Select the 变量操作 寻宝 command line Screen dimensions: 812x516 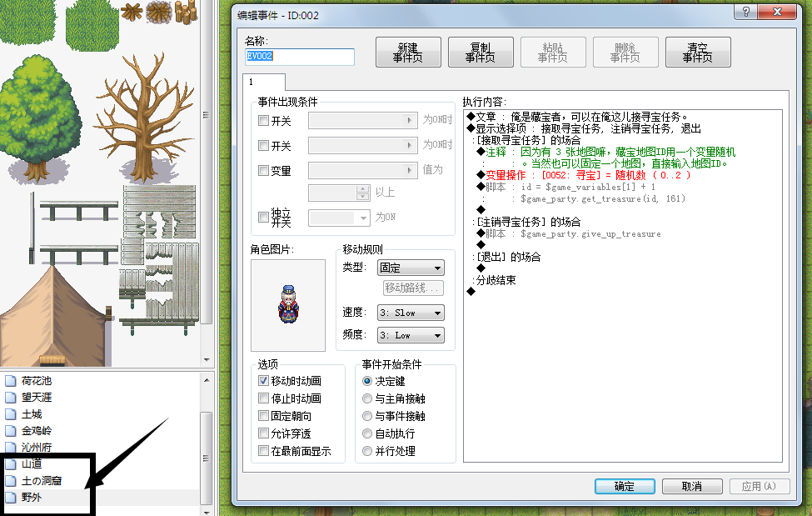coord(583,176)
